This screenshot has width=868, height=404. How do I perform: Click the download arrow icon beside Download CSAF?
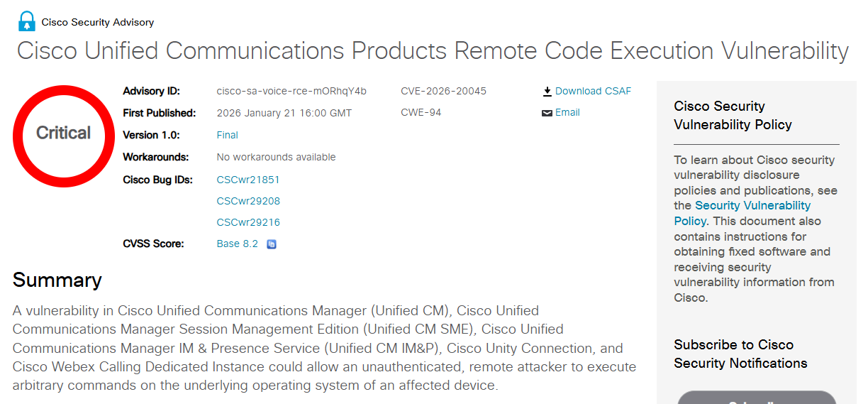tap(547, 92)
